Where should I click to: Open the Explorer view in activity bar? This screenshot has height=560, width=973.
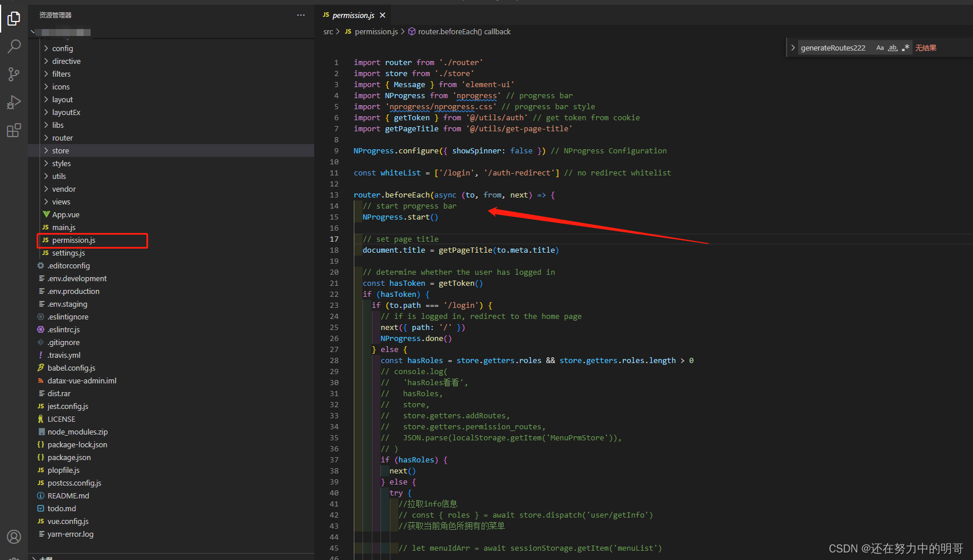pos(14,19)
